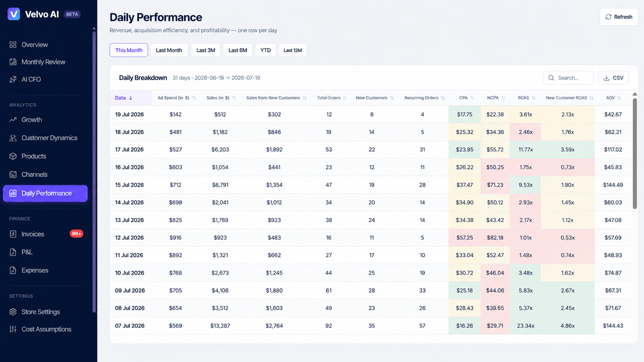
Task: Open the Store Settings gear icon
Action: tap(13, 312)
